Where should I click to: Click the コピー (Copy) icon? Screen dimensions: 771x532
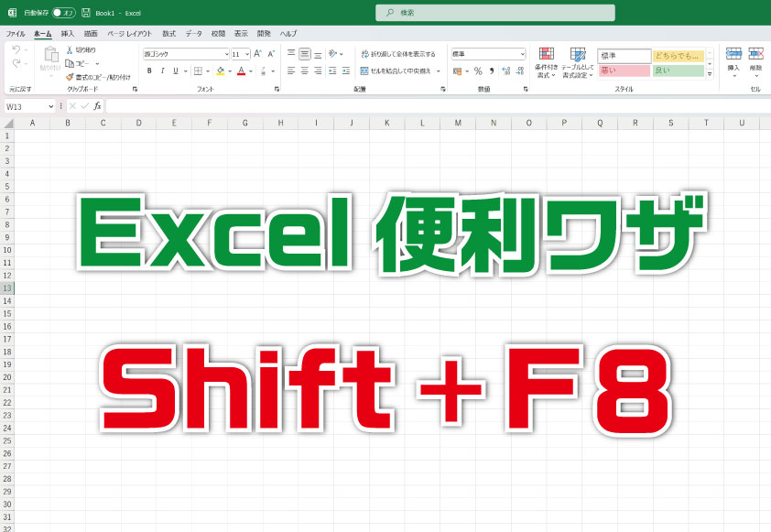coord(70,63)
